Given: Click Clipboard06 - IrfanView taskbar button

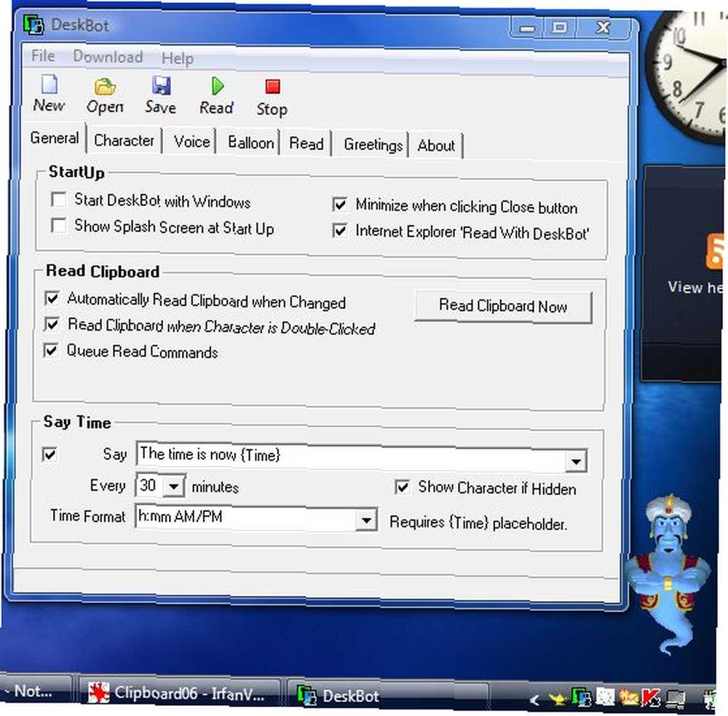Looking at the screenshot, I should click(180, 693).
